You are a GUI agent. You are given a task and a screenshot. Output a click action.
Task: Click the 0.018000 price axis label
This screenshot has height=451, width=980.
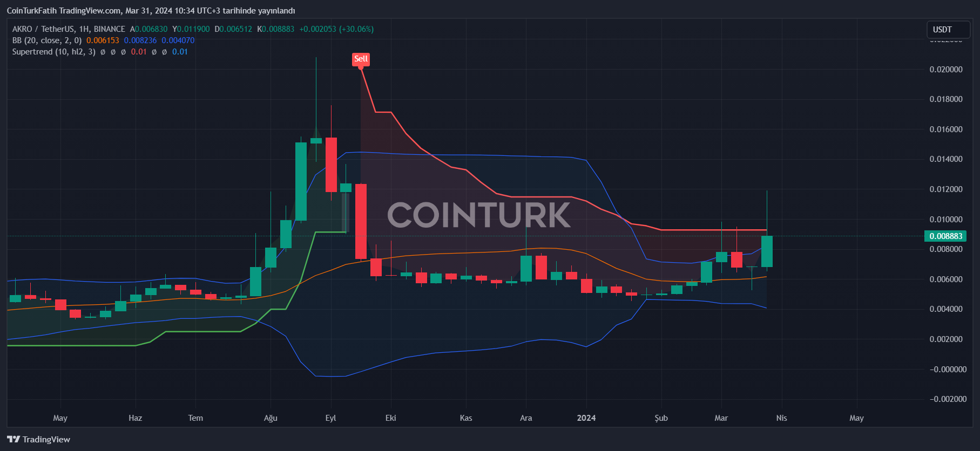point(945,99)
